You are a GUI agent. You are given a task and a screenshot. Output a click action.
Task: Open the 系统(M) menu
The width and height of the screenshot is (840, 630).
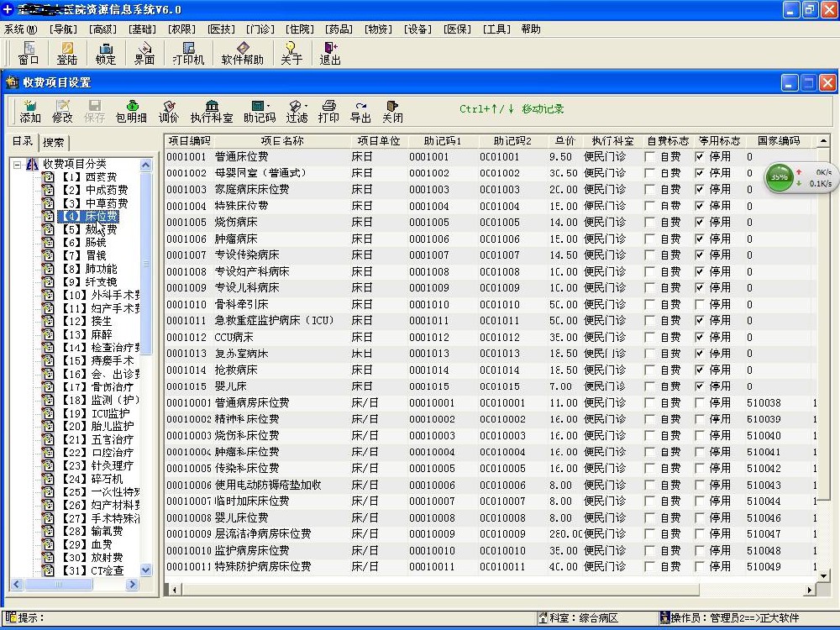21,29
